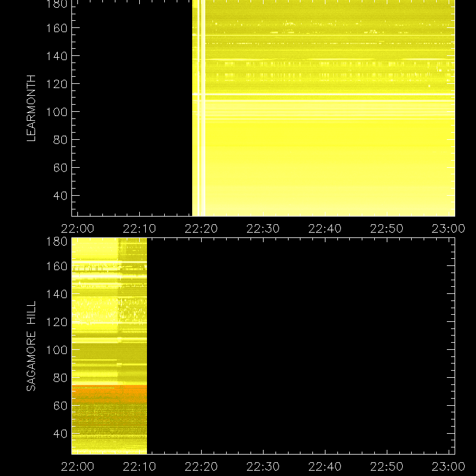The image size is (476, 476).
Task: Click 22:10 under the Sagamore Hill plot
Action: pos(139,466)
